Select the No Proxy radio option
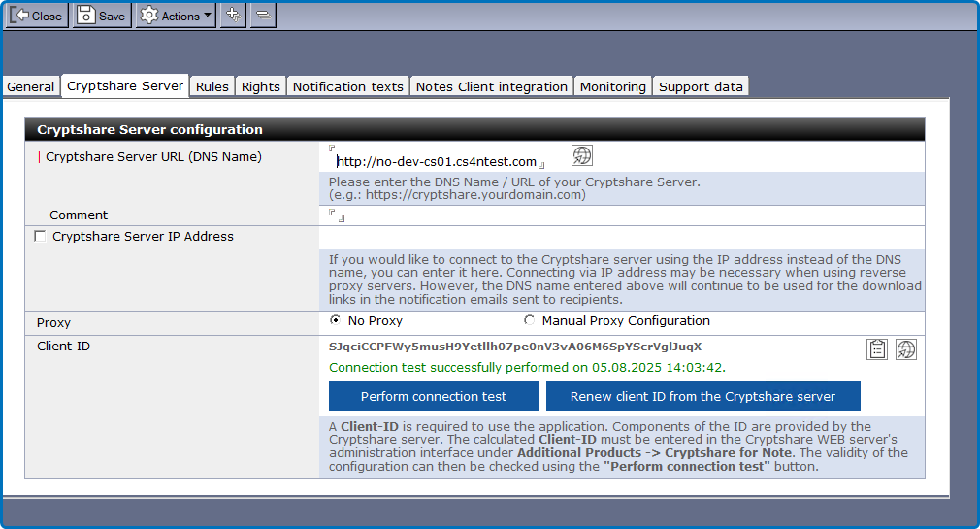980x529 pixels. pyautogui.click(x=336, y=320)
